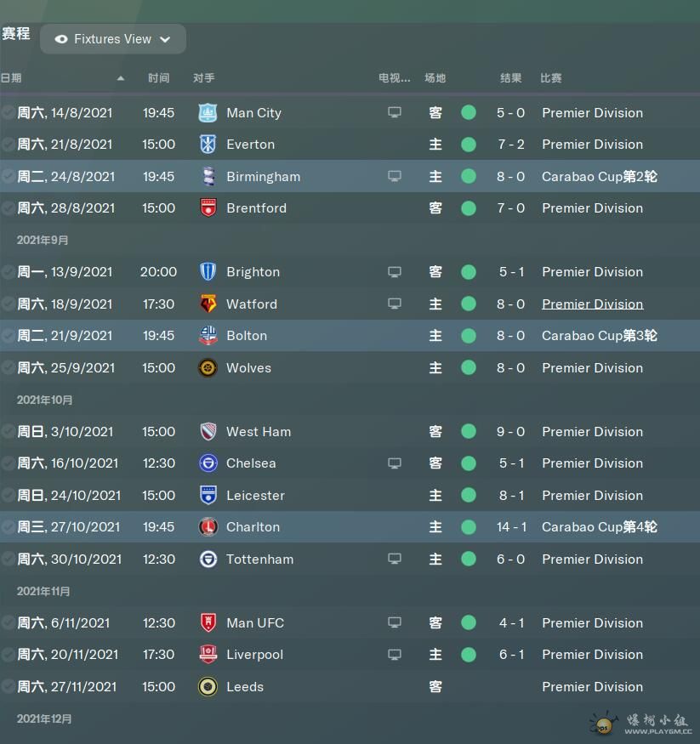This screenshot has height=744, width=700.
Task: Click the Charlton club badge
Action: (x=208, y=526)
